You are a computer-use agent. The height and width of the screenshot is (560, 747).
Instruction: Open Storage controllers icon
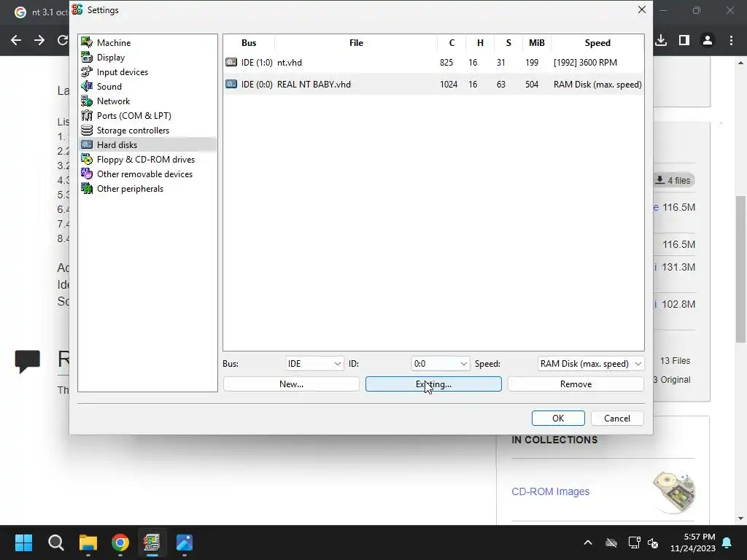coord(87,130)
